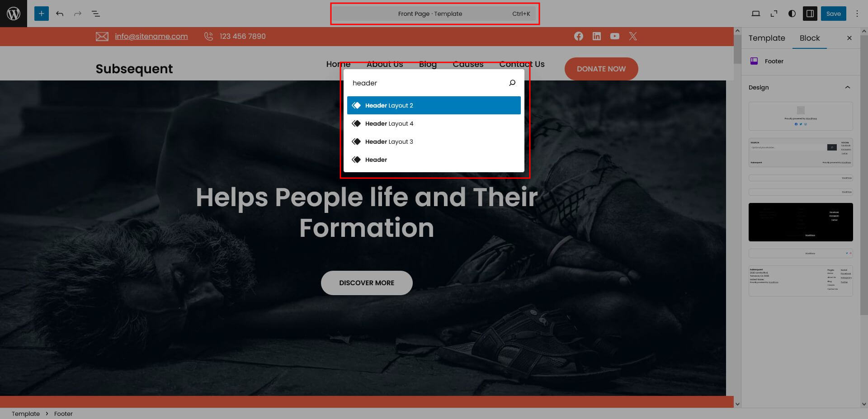Click the search magnifier in command palette
Image resolution: width=868 pixels, height=419 pixels.
(512, 83)
